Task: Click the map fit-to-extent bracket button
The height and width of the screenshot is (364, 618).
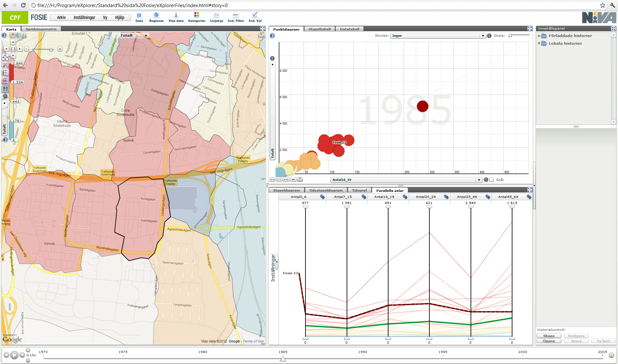Action: point(13,49)
